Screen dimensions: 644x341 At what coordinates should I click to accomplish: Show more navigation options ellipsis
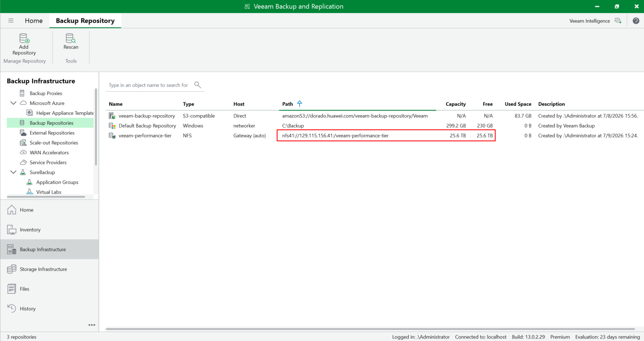92,325
